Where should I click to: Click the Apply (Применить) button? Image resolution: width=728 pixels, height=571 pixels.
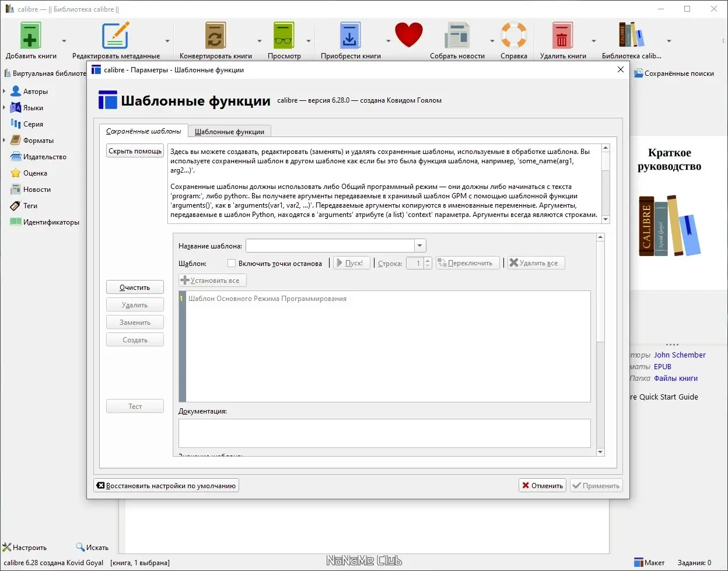596,485
